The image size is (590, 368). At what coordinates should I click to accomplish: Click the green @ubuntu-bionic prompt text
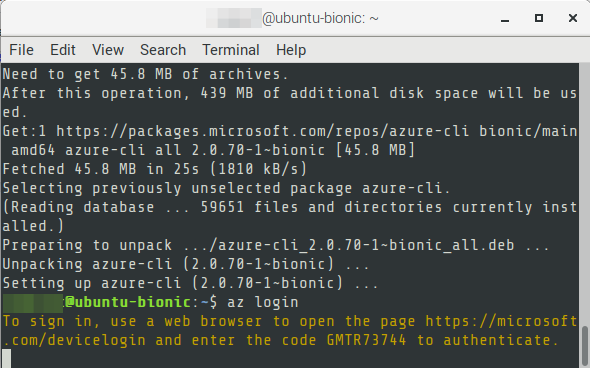pos(127,302)
